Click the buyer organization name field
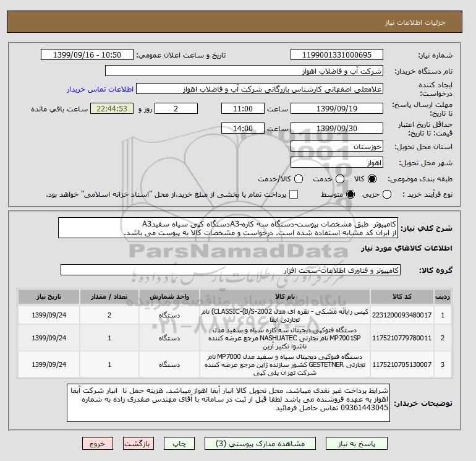The image size is (476, 461). click(x=244, y=71)
